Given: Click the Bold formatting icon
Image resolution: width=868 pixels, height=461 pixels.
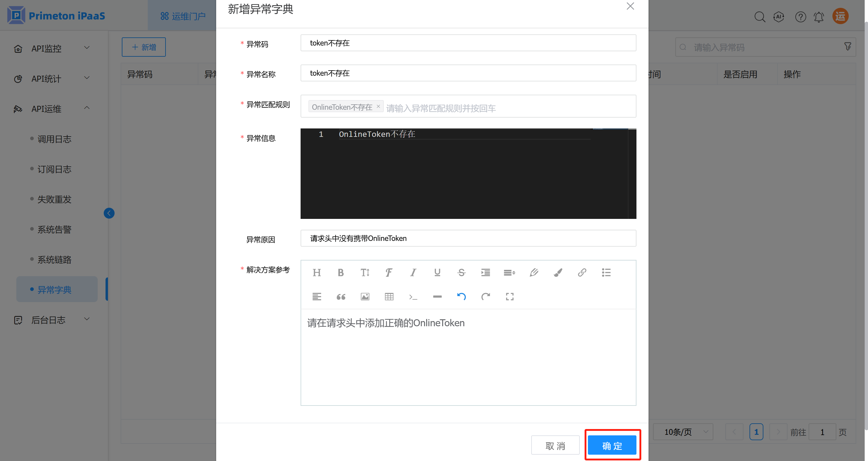Looking at the screenshot, I should [341, 272].
